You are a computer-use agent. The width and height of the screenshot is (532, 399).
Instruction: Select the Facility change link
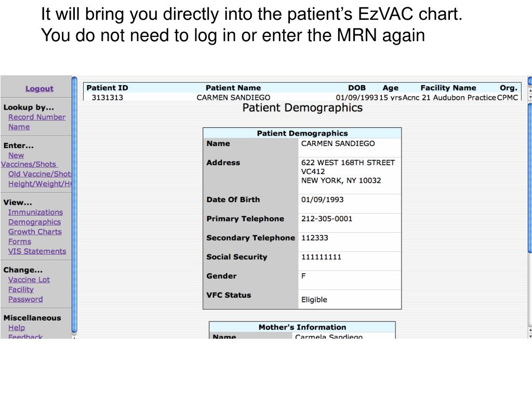coord(21,290)
